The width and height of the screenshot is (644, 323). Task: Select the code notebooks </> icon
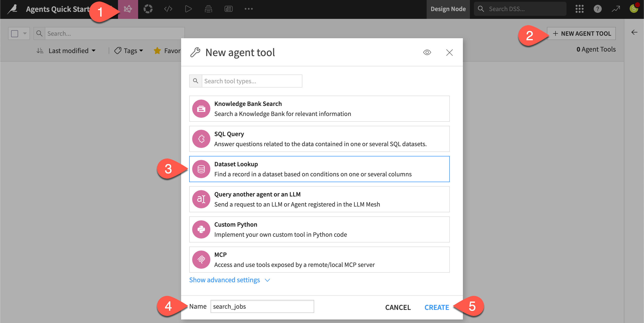pyautogui.click(x=168, y=9)
